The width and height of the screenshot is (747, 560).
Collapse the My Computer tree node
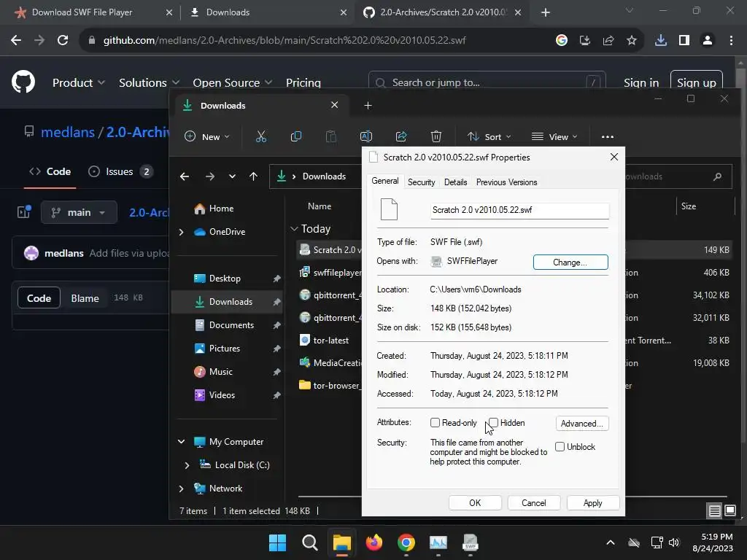click(181, 442)
